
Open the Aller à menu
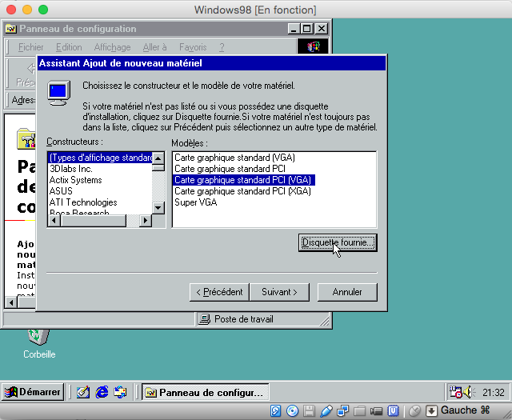[154, 47]
